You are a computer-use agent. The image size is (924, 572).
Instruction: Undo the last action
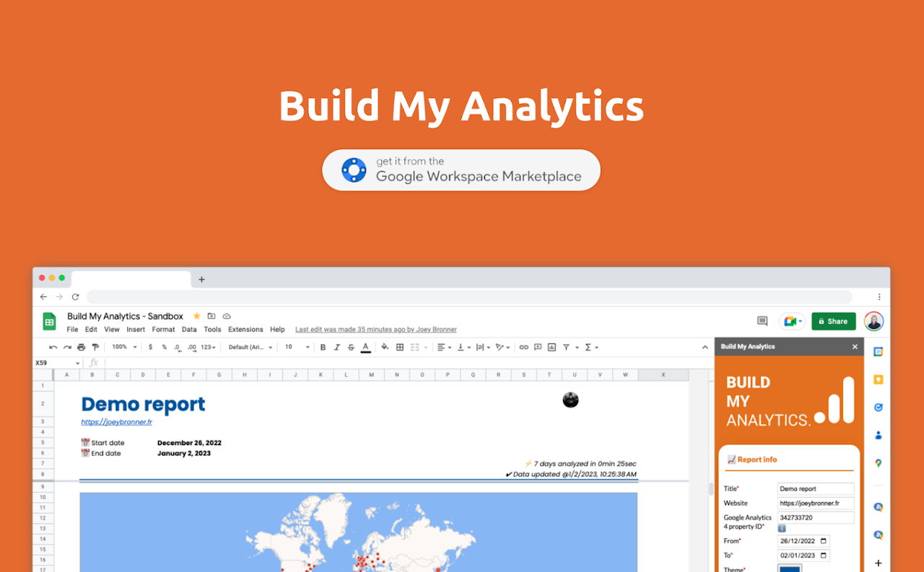click(53, 347)
